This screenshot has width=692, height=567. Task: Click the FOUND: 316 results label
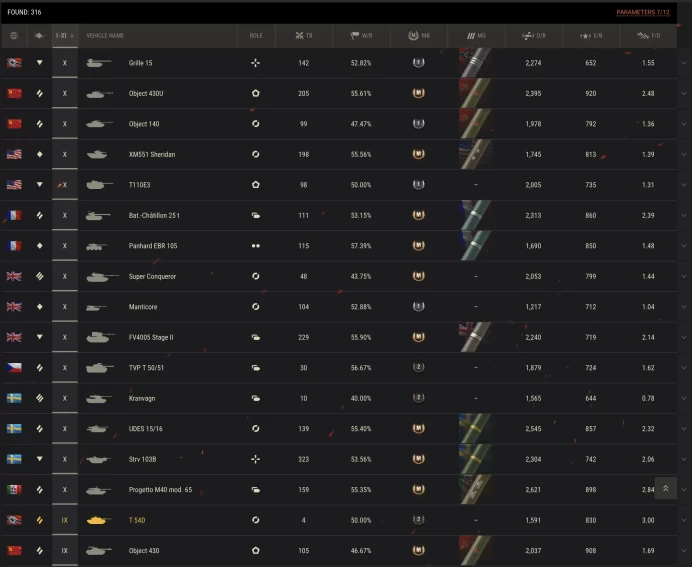(x=24, y=12)
